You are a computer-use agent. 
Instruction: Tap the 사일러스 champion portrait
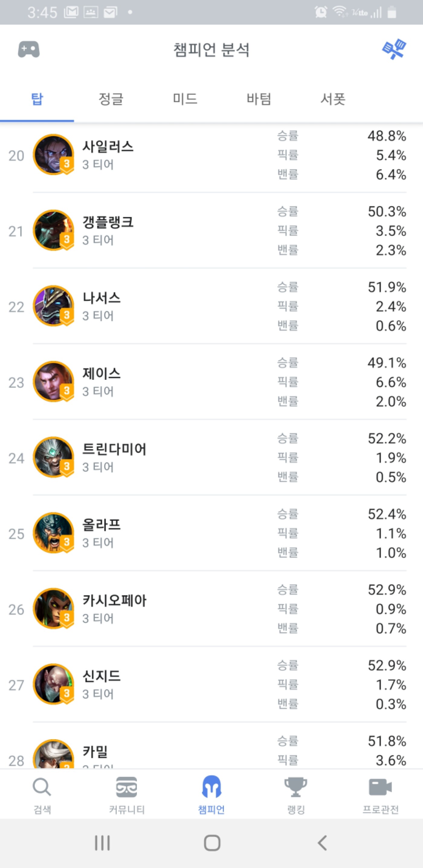click(53, 155)
